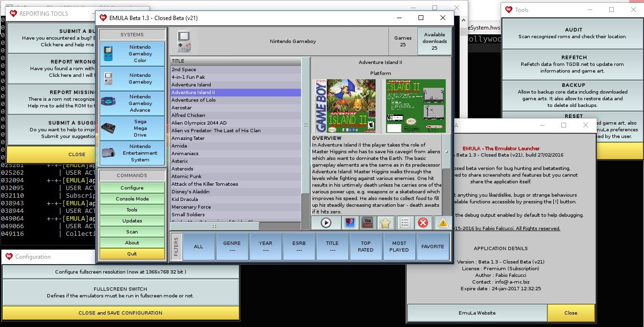Screen dimensions: 644x327
Task: Open About from commands panel
Action: [132, 243]
